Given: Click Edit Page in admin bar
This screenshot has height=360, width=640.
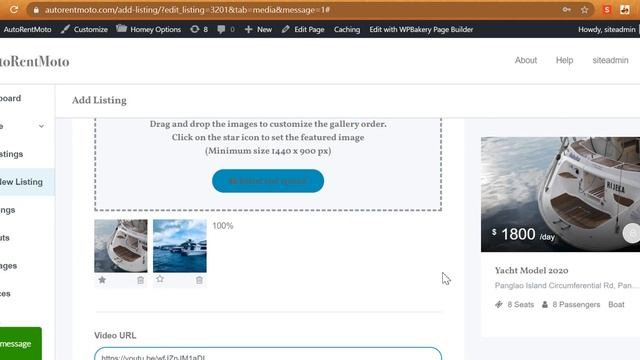Looking at the screenshot, I should pyautogui.click(x=303, y=29).
